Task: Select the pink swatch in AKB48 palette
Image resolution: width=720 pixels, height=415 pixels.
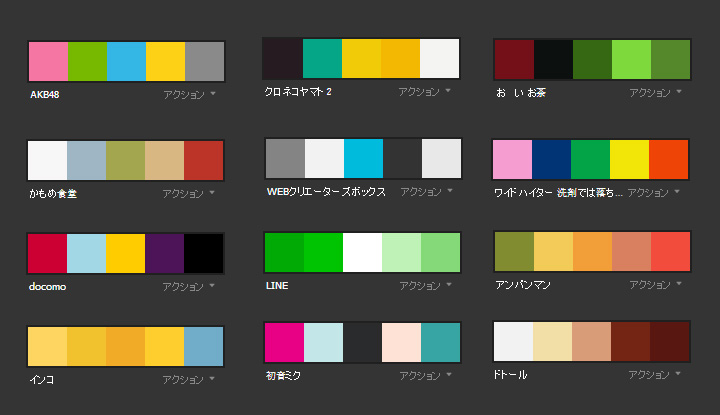Action: coord(48,62)
